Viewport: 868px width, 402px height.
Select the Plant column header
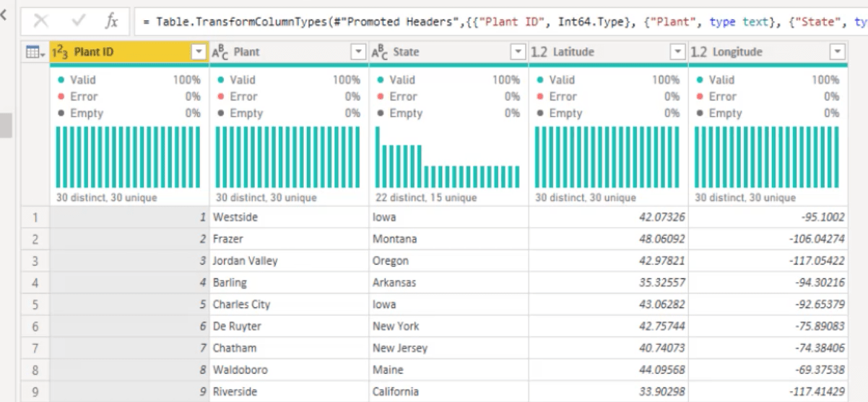point(289,52)
